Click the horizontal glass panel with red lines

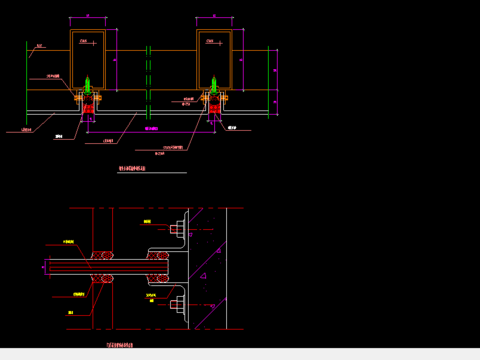108,267
